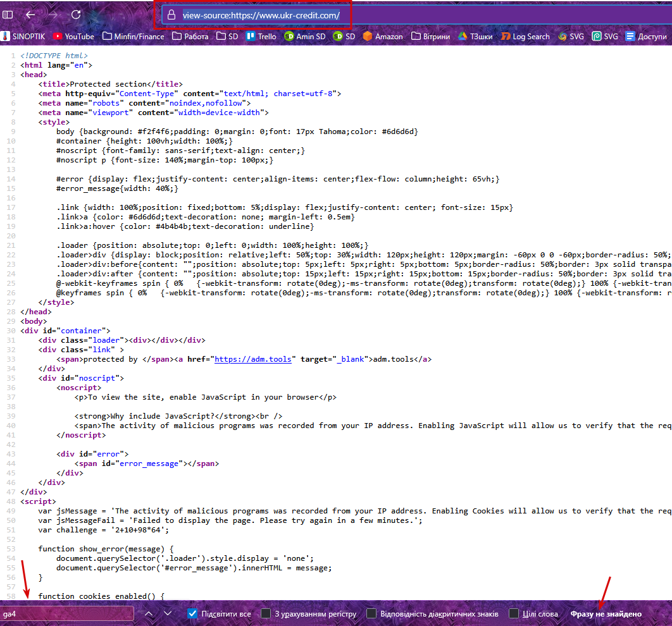Open the Log Search bookmark
Image resolution: width=672 pixels, height=626 pixels.
(525, 37)
